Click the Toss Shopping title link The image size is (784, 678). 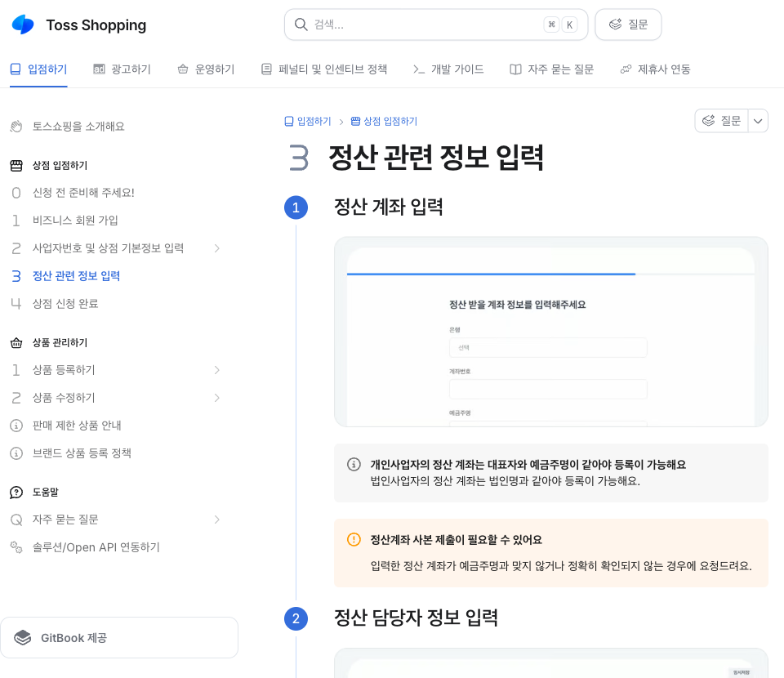(96, 25)
